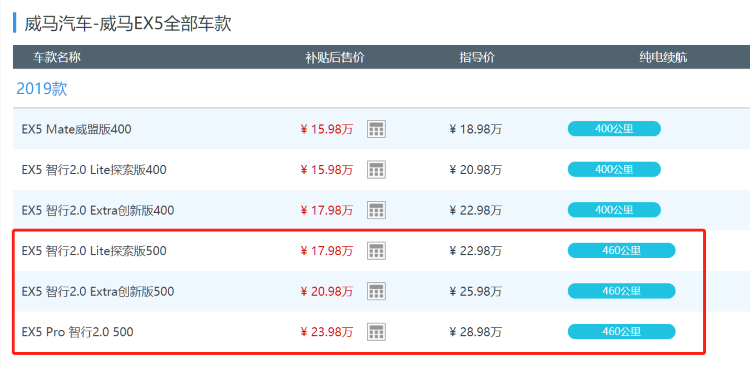The width and height of the screenshot is (750, 369).
Task: Open calculator for 智行2.0 Lite探索版500
Action: pyautogui.click(x=376, y=250)
